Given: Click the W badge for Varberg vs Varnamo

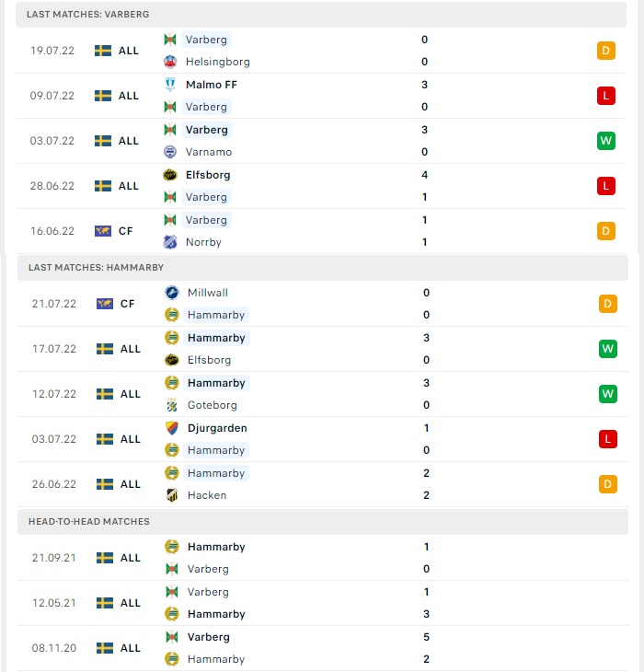Looking at the screenshot, I should [x=606, y=141].
